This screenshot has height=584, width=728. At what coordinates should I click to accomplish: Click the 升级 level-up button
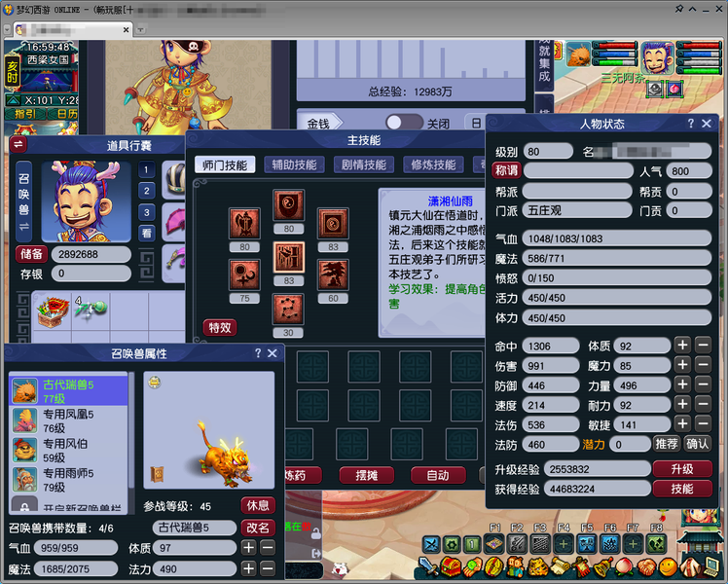pyautogui.click(x=682, y=469)
